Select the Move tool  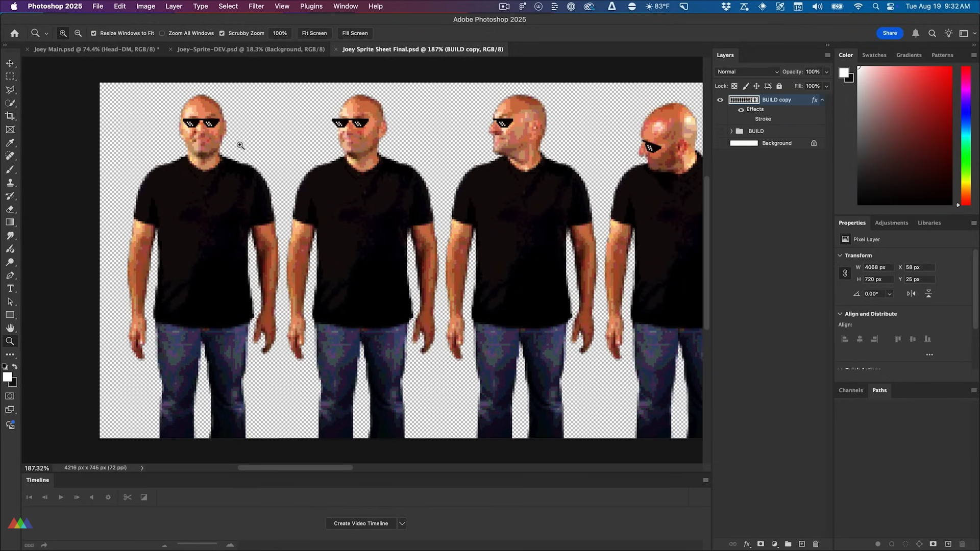[10, 63]
